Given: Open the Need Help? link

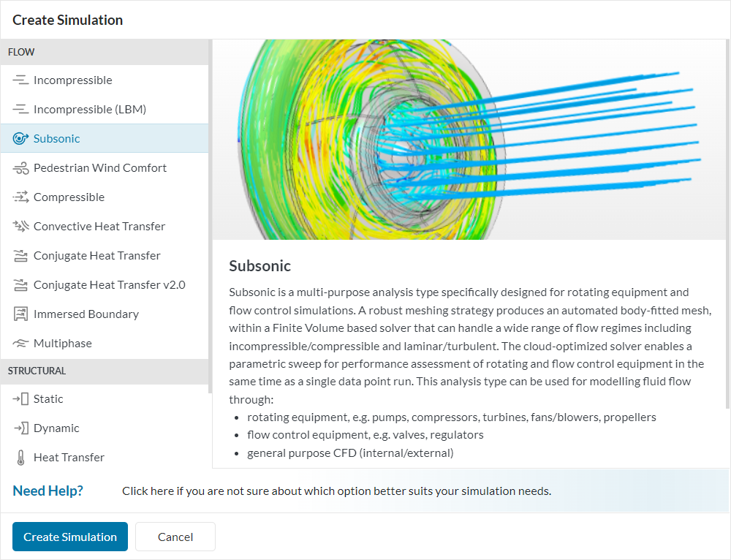Looking at the screenshot, I should click(x=48, y=491).
